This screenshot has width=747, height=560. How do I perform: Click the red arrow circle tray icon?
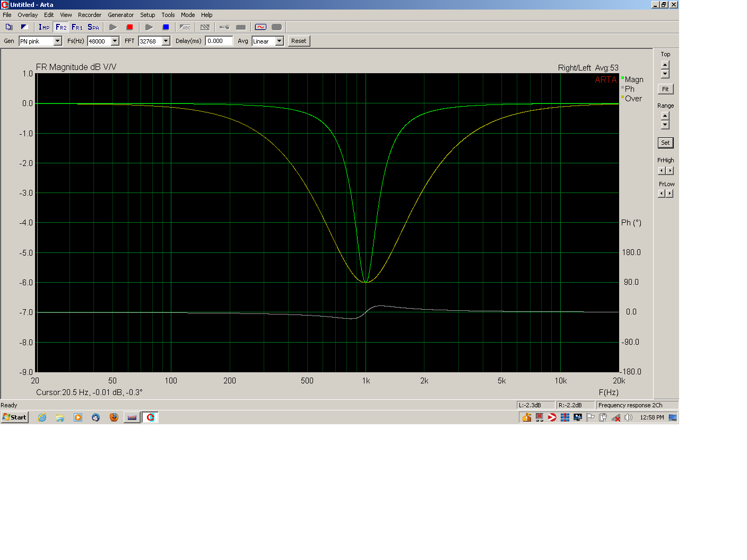[x=552, y=417]
